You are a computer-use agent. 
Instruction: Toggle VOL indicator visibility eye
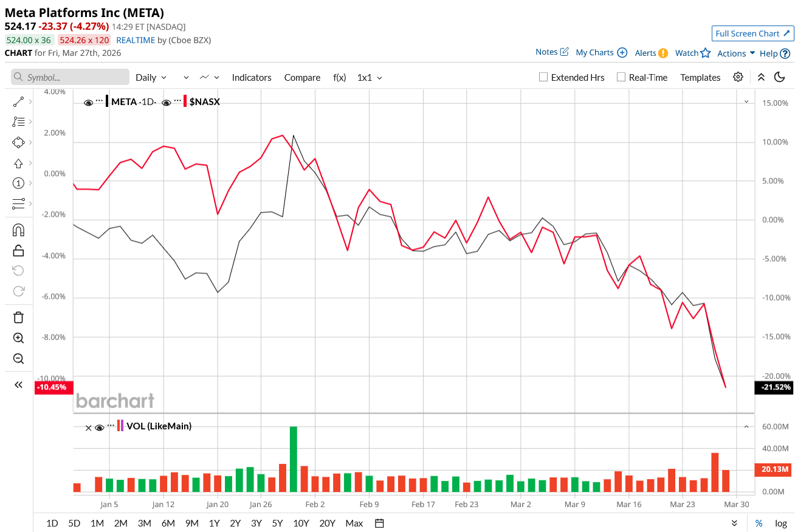click(100, 428)
